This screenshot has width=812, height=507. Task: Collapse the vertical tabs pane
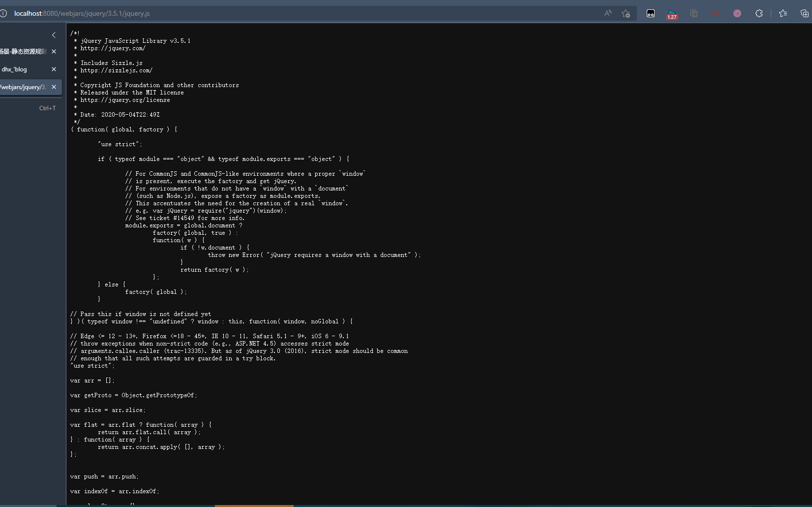pyautogui.click(x=54, y=35)
